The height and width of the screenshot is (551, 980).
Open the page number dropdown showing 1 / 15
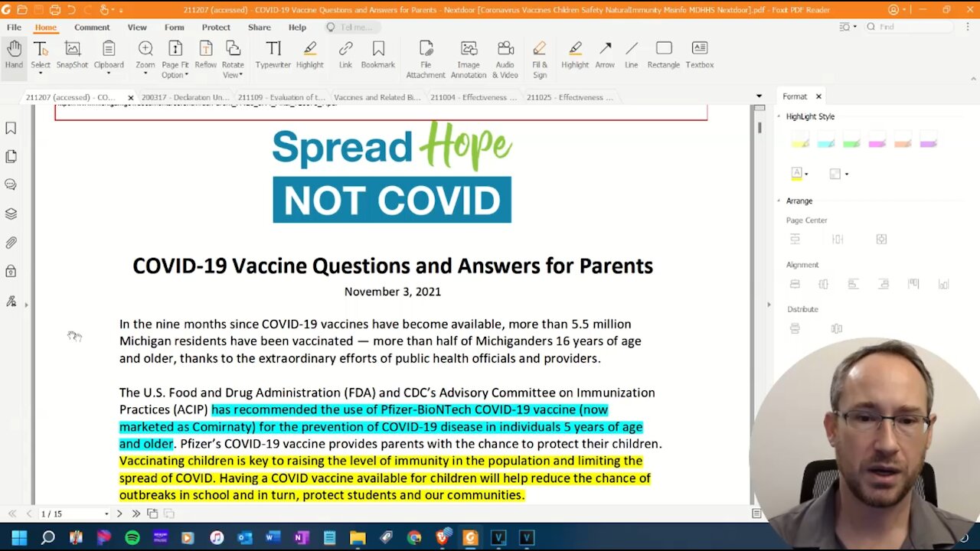click(106, 514)
